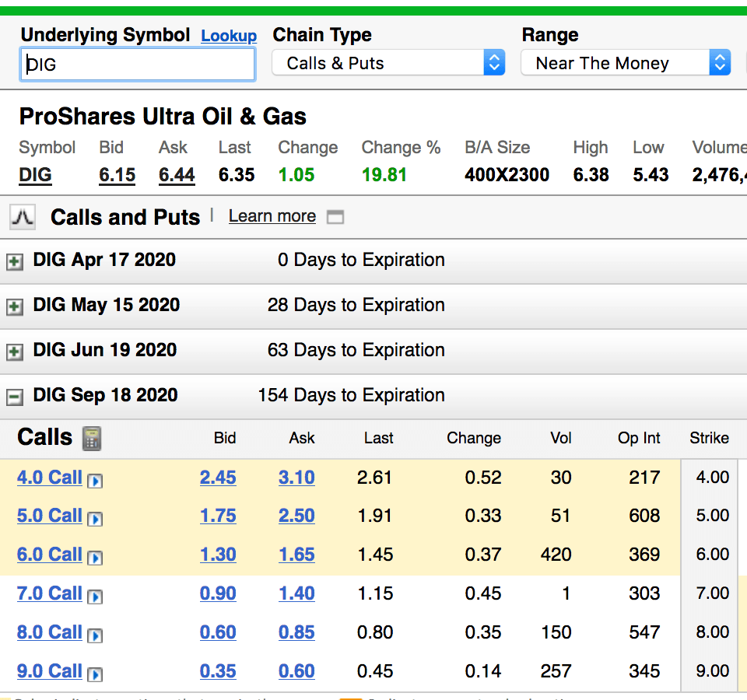Expand the DIG May 15 2020 expiration
747x700 pixels.
tap(14, 306)
